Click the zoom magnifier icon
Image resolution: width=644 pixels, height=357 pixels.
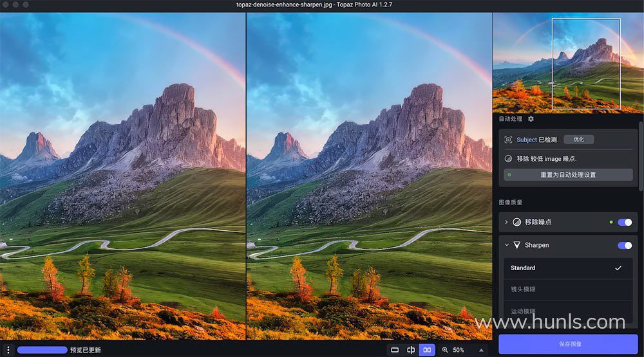[x=445, y=350]
